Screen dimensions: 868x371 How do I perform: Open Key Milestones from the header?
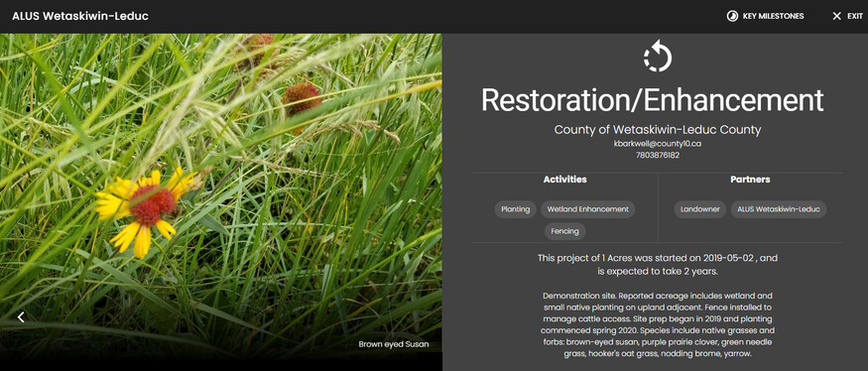click(765, 16)
